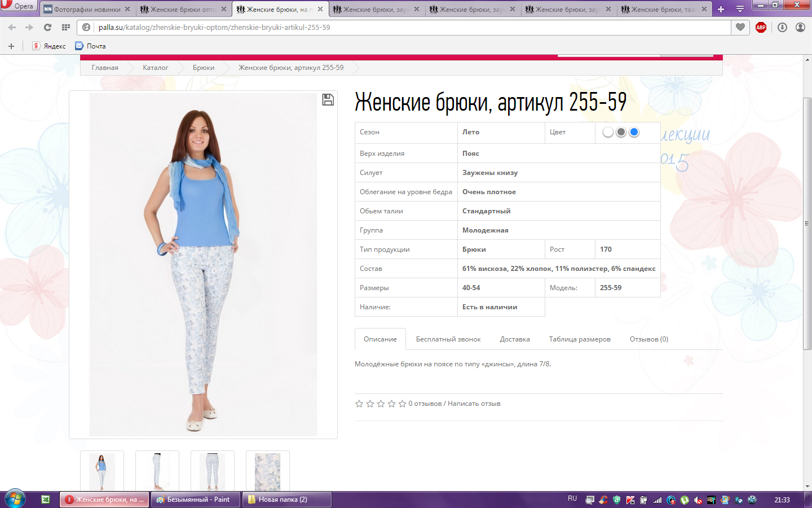The height and width of the screenshot is (508, 812).
Task: Click the muted volume tray icon
Action: tap(698, 500)
